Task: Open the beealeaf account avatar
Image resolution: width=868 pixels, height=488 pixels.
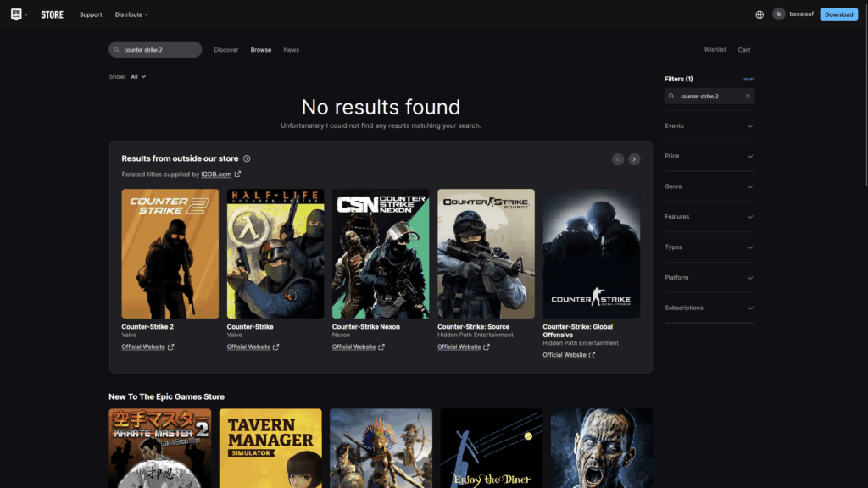Action: coord(778,14)
